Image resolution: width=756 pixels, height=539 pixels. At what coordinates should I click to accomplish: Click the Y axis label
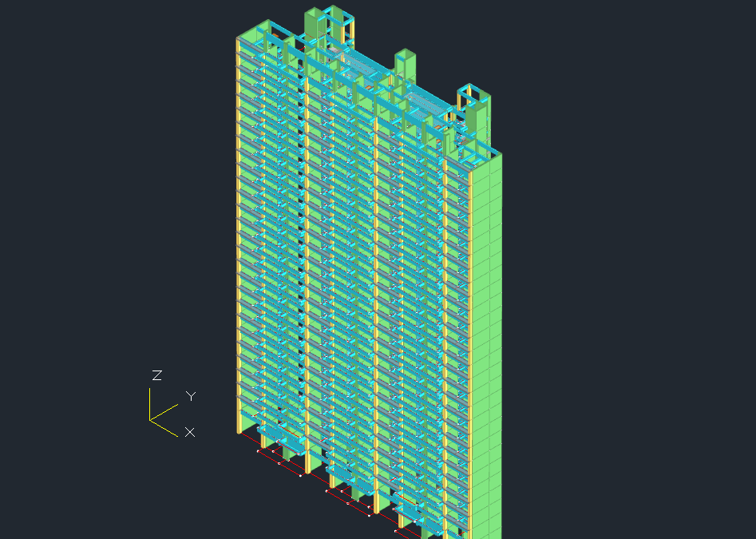[191, 396]
